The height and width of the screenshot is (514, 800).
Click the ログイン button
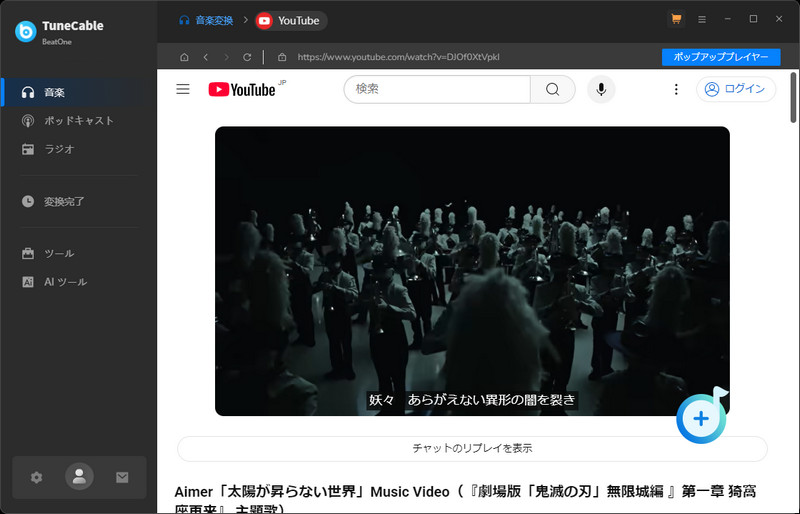736,89
